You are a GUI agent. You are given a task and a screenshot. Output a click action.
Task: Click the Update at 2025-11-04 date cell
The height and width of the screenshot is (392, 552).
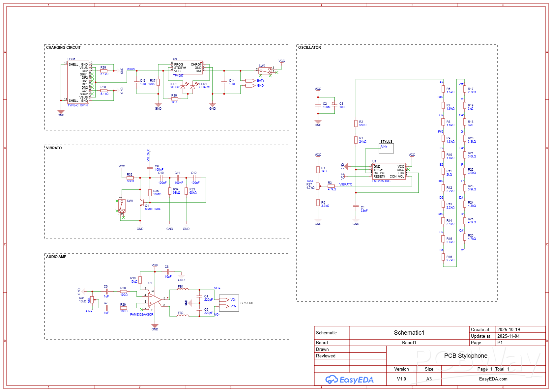point(508,336)
